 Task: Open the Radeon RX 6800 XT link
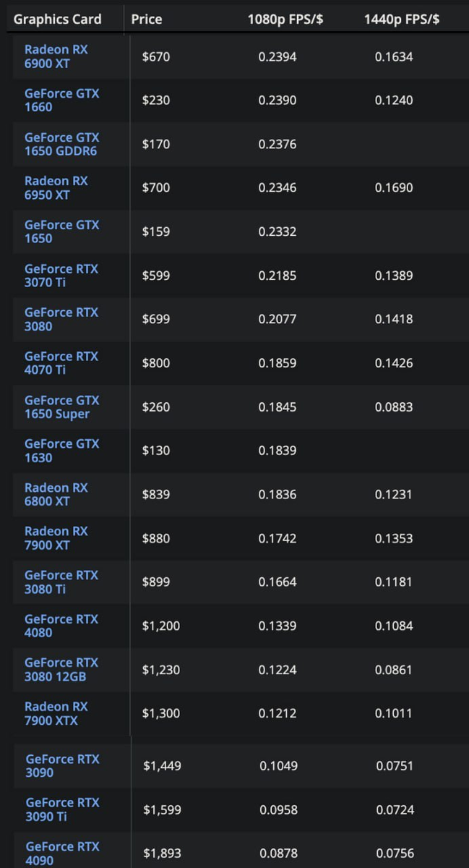point(56,495)
